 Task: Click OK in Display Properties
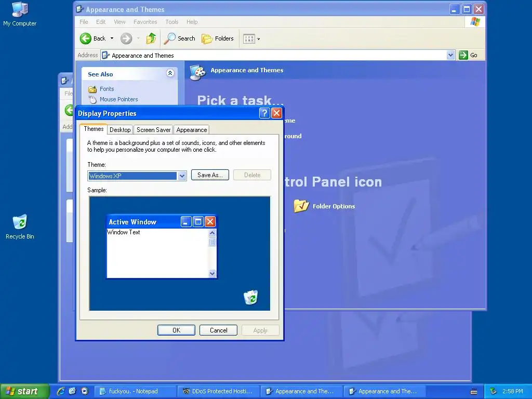pyautogui.click(x=176, y=330)
